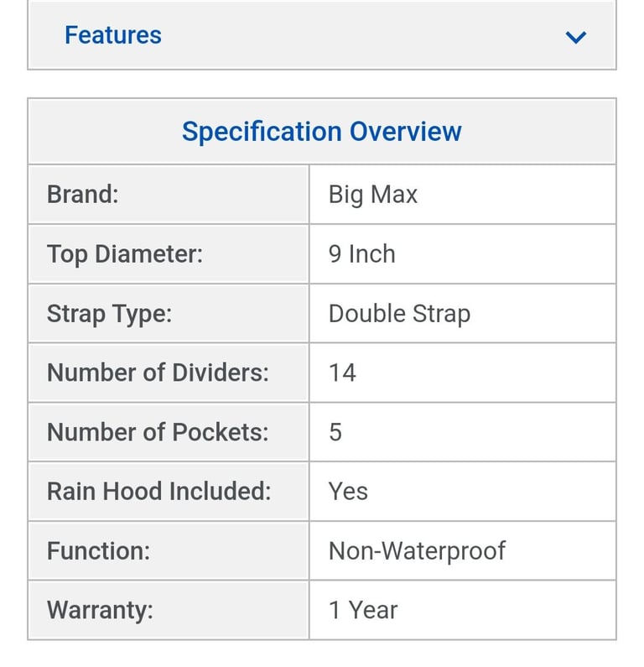The height and width of the screenshot is (667, 644).
Task: Select the Function label cell
Action: click(x=169, y=551)
